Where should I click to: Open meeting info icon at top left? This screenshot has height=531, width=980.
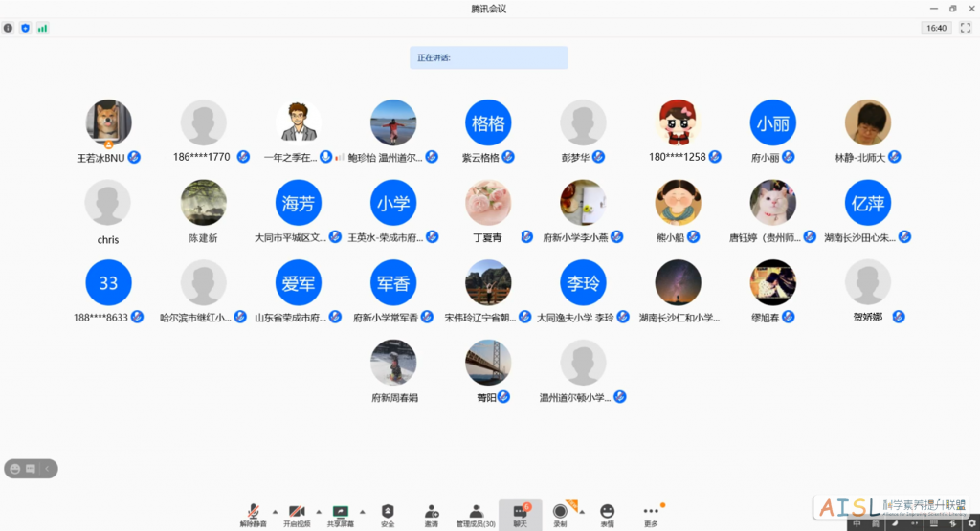tap(8, 28)
